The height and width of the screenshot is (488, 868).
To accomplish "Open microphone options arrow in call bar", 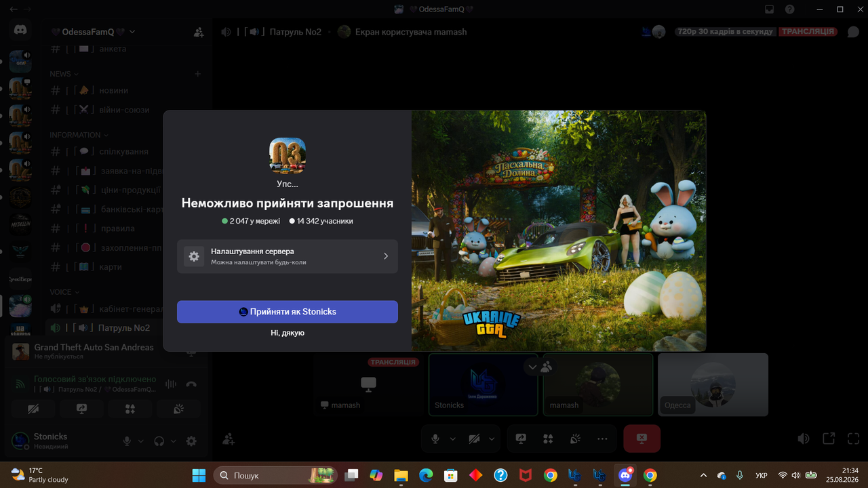I will [x=452, y=439].
